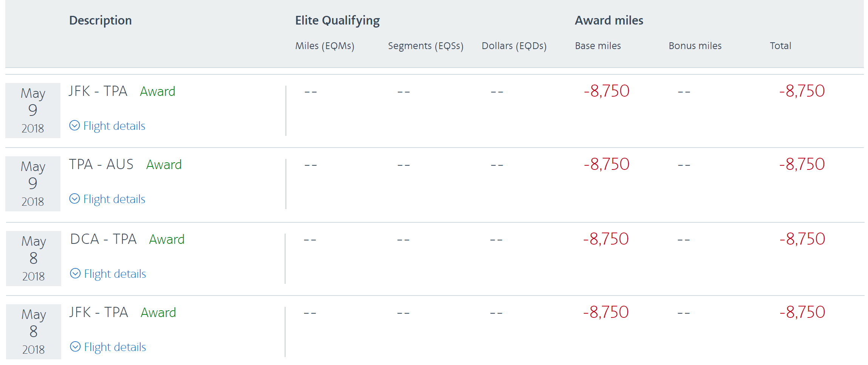Image resolution: width=868 pixels, height=365 pixels.
Task: Expand Flight details text for DCA - TPA
Action: point(115,274)
